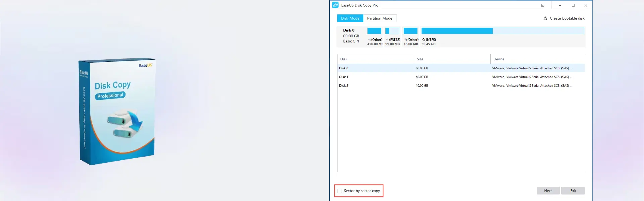Select the C: NTFS partition usage bar
This screenshot has height=201, width=644.
pyautogui.click(x=503, y=31)
